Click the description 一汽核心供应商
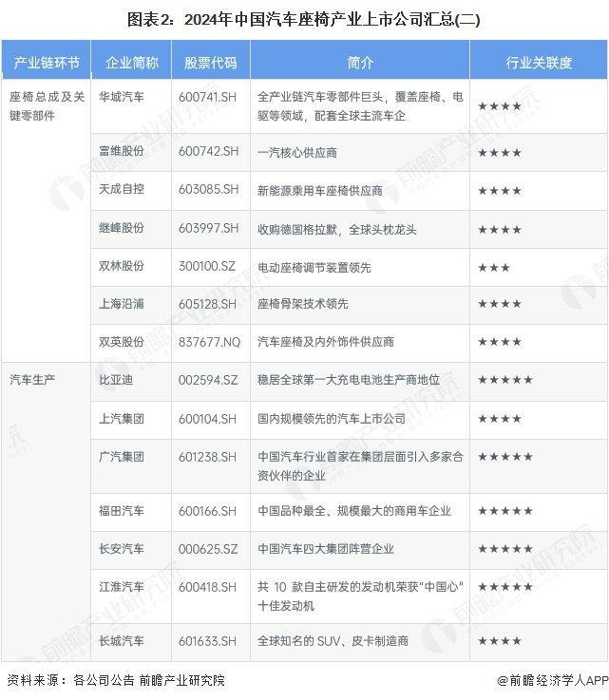Viewport: 609px width, 700px height. [297, 153]
